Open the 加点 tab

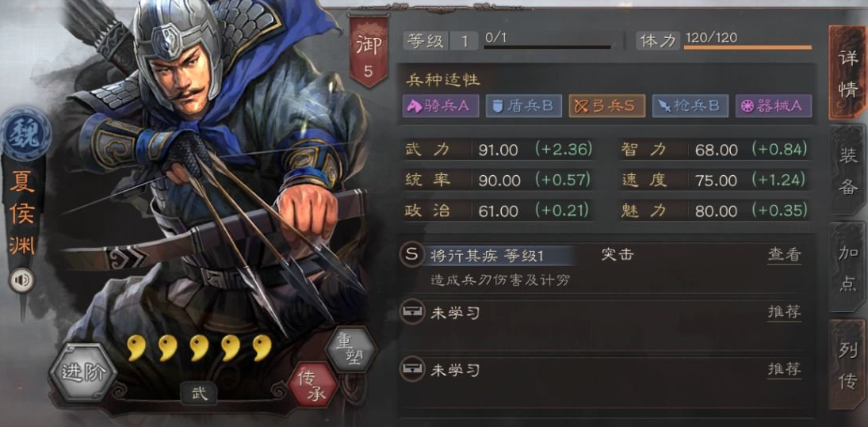coord(848,267)
